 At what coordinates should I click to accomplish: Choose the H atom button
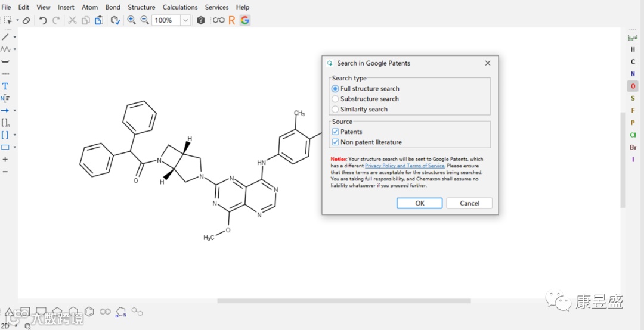tap(633, 49)
